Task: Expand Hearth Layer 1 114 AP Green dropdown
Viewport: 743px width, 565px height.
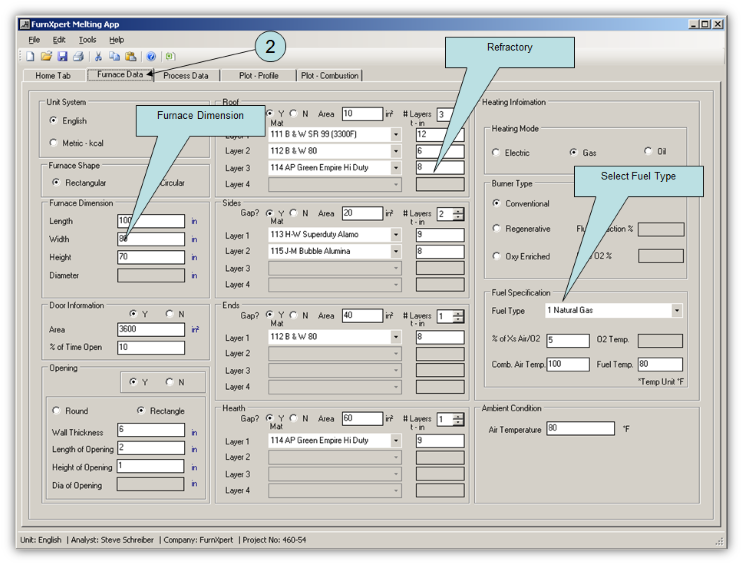Action: pyautogui.click(x=396, y=440)
